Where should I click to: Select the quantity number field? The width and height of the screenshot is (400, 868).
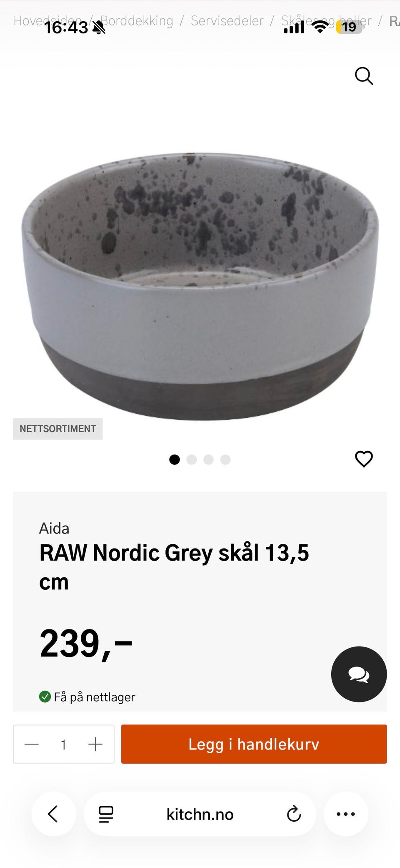pos(63,745)
